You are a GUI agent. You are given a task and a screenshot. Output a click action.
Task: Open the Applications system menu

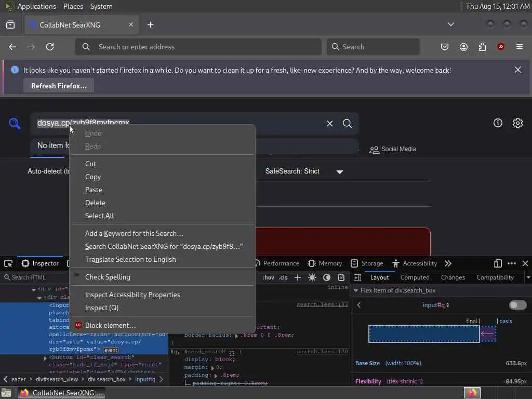(x=37, y=6)
